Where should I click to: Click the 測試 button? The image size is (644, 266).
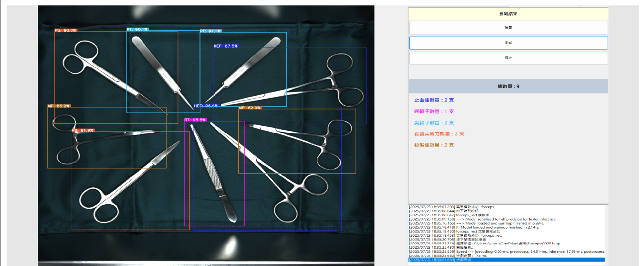point(508,43)
